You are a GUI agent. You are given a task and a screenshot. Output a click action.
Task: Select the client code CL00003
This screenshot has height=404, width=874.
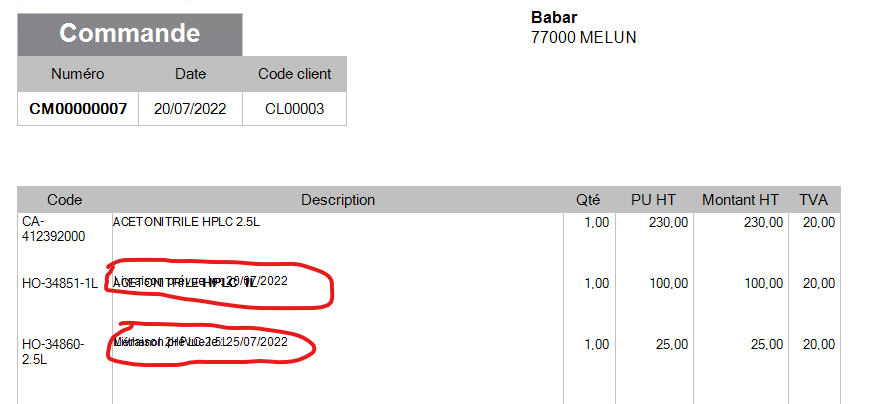coord(294,109)
